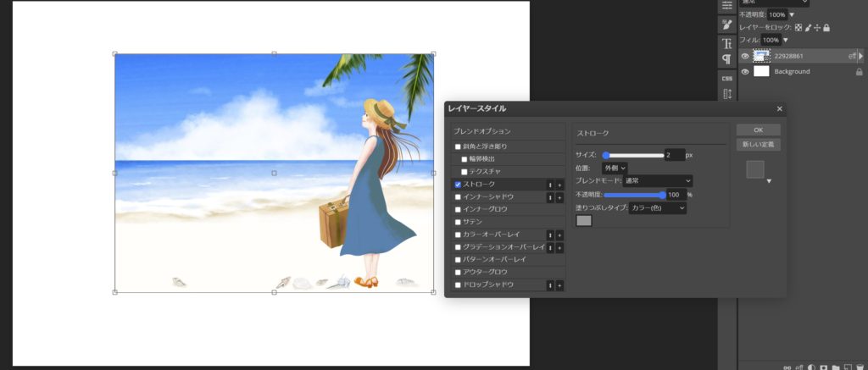Uncheck the ストローク checkbox

(459, 184)
